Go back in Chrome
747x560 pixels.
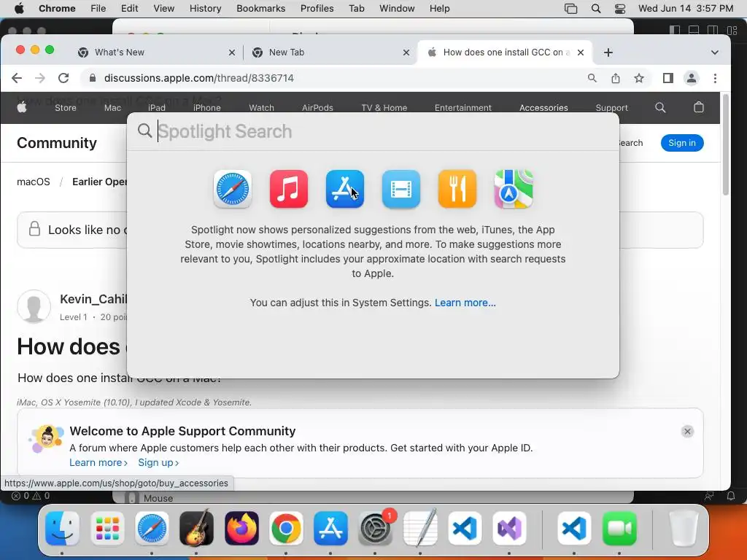17,78
